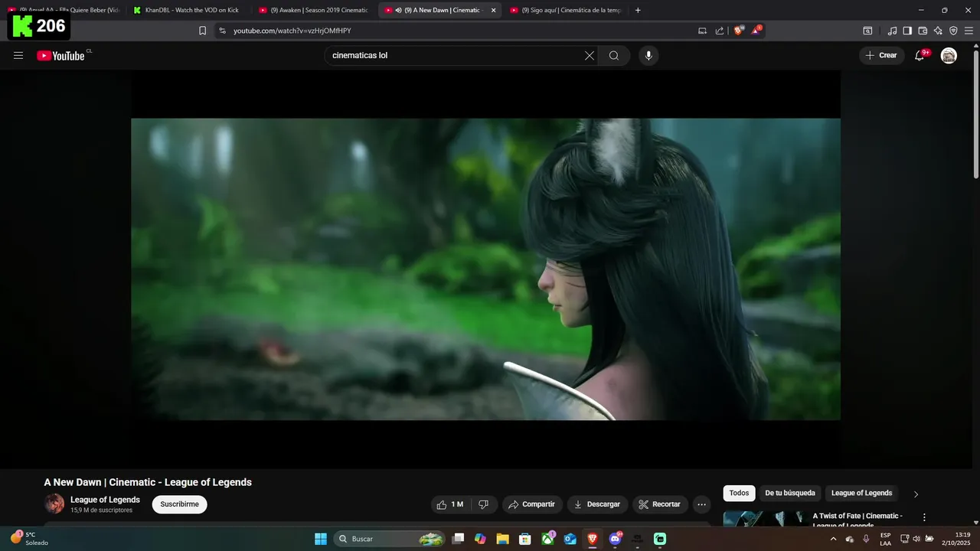Switch to the KhanDBL Kick VOD tab
The image size is (980, 551).
(189, 10)
